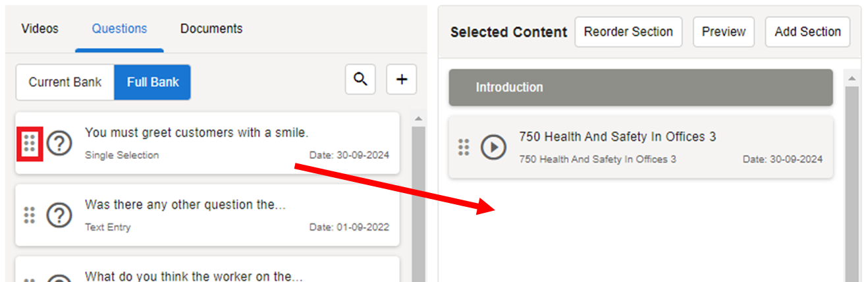Click play icon for Health And Safety video
This screenshot has width=868, height=282.
[x=493, y=147]
